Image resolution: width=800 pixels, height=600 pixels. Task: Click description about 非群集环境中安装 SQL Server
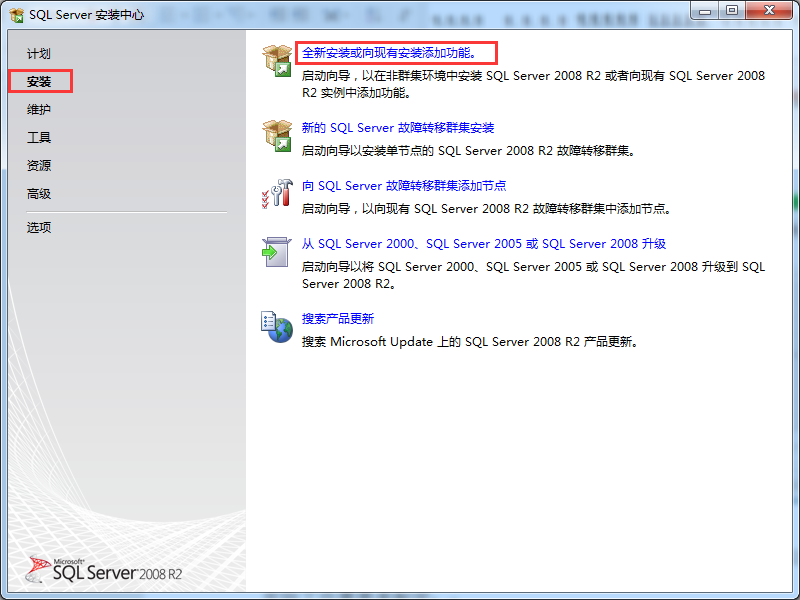point(533,84)
